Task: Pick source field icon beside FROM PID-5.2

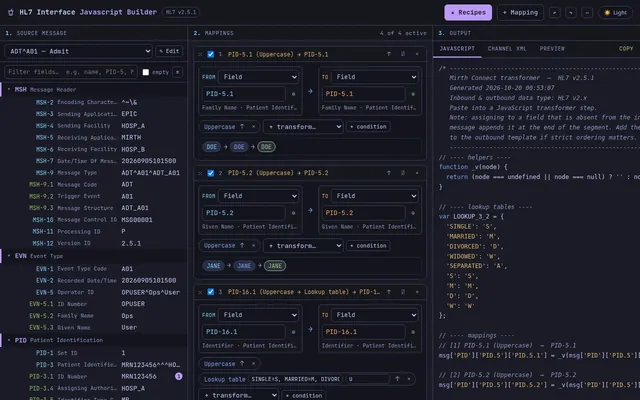Action: [293, 213]
